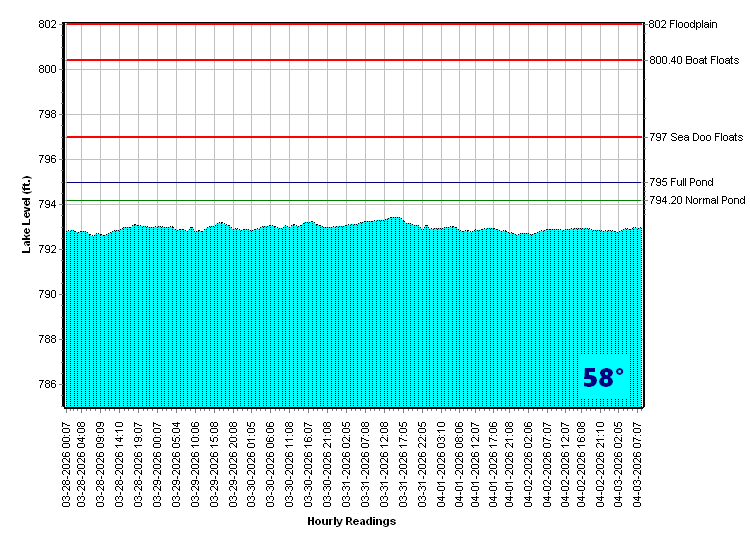Viewport: 750px width, 550px height.
Task: Click the green Normal Pond threshold line
Action: (x=350, y=201)
